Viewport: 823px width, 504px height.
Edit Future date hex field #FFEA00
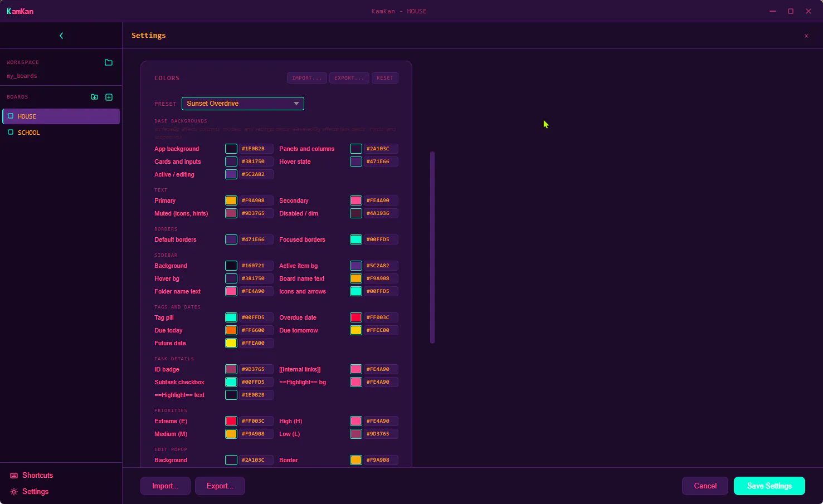(256, 343)
